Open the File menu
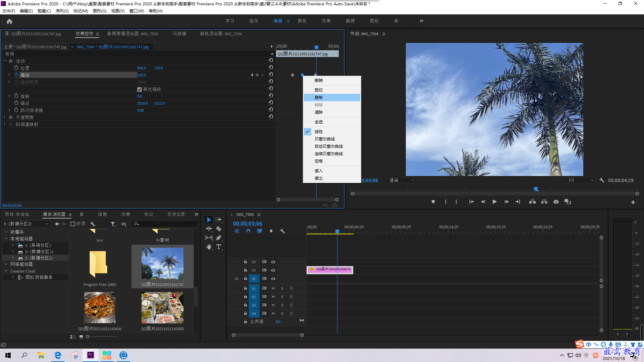The height and width of the screenshot is (362, 644). click(x=9, y=11)
